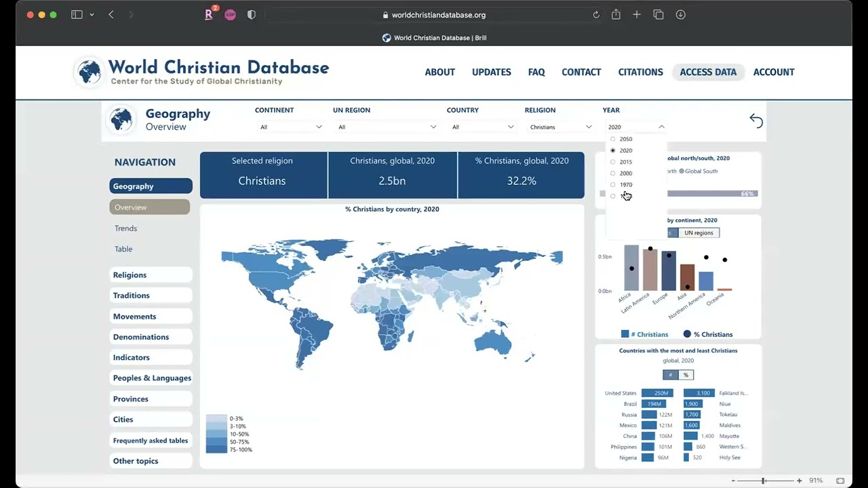Open the Table sub-item

pos(123,249)
